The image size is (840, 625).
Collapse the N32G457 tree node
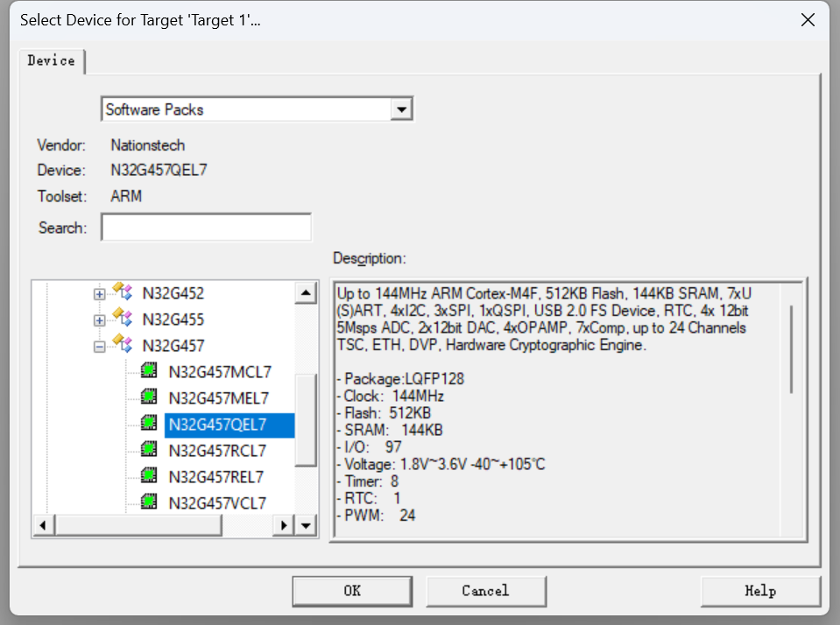(x=99, y=347)
